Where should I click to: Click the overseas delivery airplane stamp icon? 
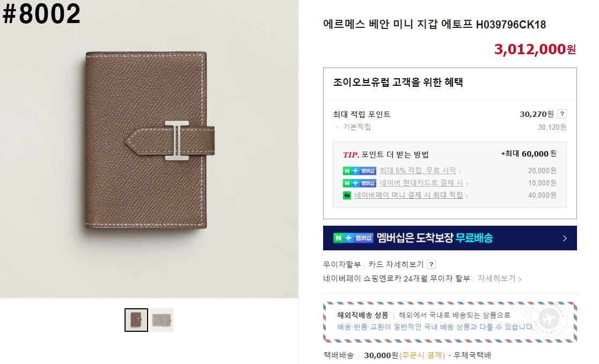(x=549, y=318)
